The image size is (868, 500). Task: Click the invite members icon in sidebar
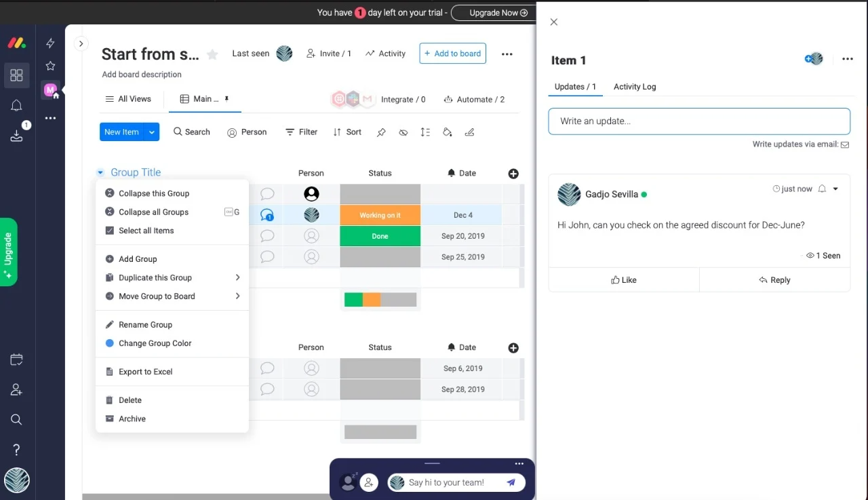click(x=16, y=390)
